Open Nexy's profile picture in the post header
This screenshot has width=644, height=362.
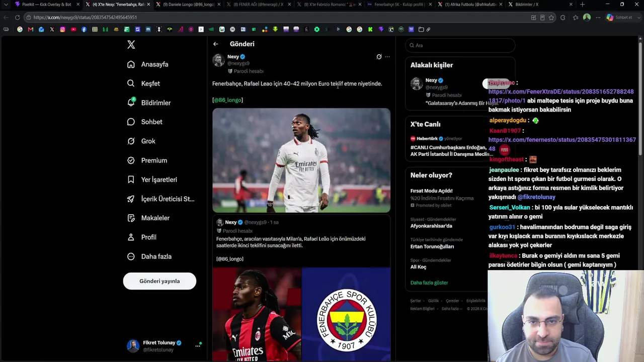(218, 60)
